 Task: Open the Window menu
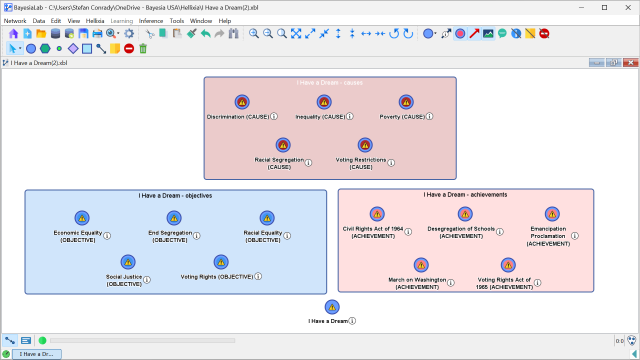(x=201, y=21)
